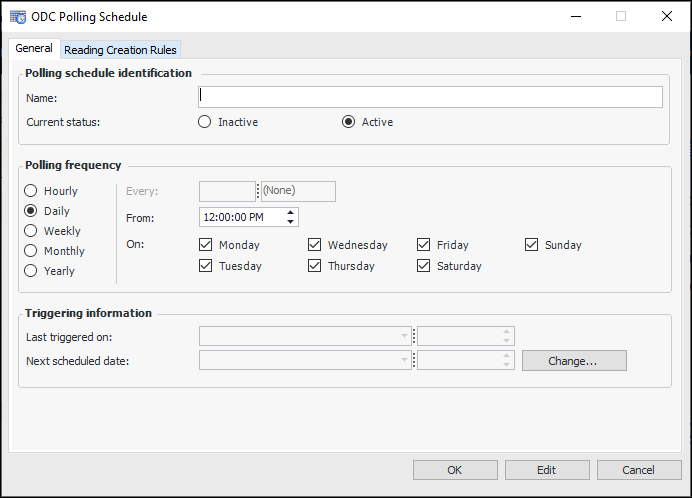Switch to Reading Creation Rules tab
Image resolution: width=692 pixels, height=498 pixels.
(121, 50)
